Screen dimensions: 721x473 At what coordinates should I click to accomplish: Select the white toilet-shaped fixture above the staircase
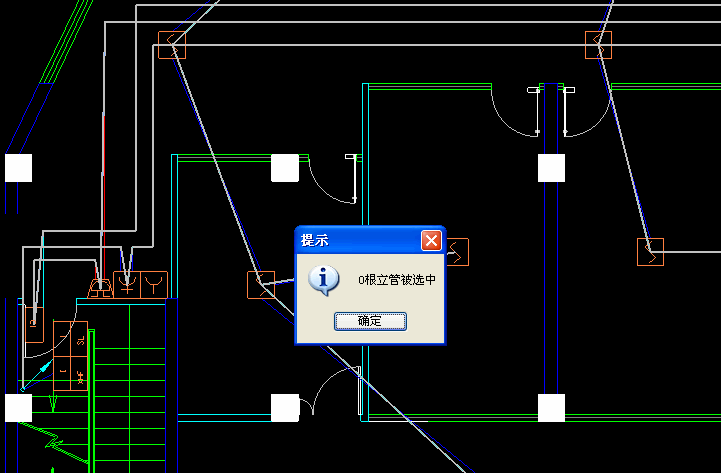tap(101, 288)
